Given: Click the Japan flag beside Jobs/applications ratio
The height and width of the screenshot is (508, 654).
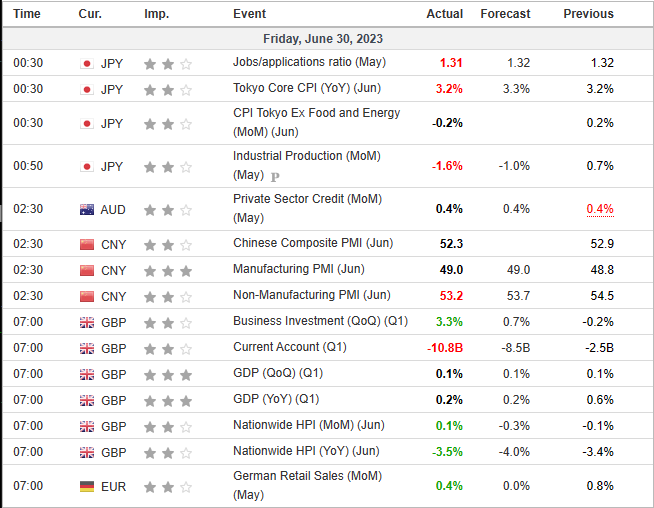Looking at the screenshot, I should 86,63.
